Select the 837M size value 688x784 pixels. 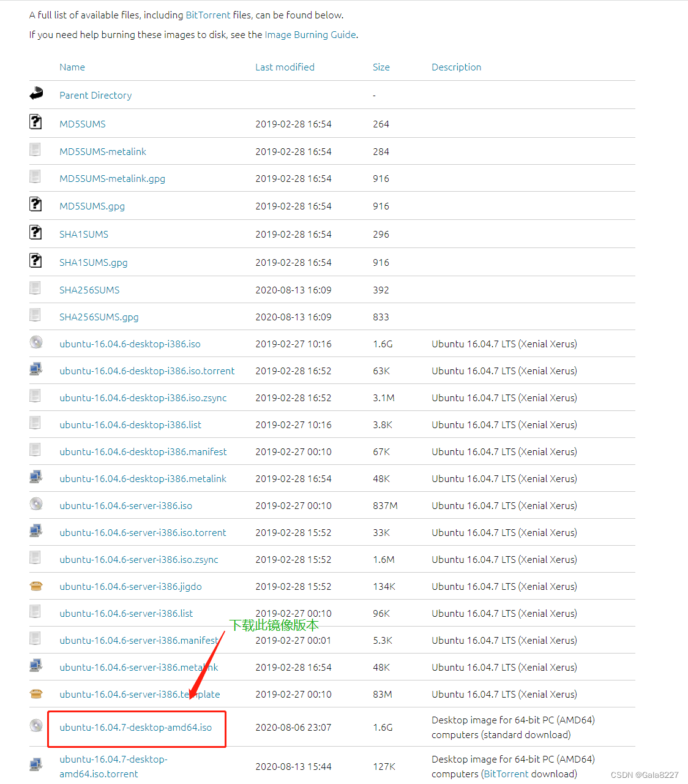coord(385,505)
